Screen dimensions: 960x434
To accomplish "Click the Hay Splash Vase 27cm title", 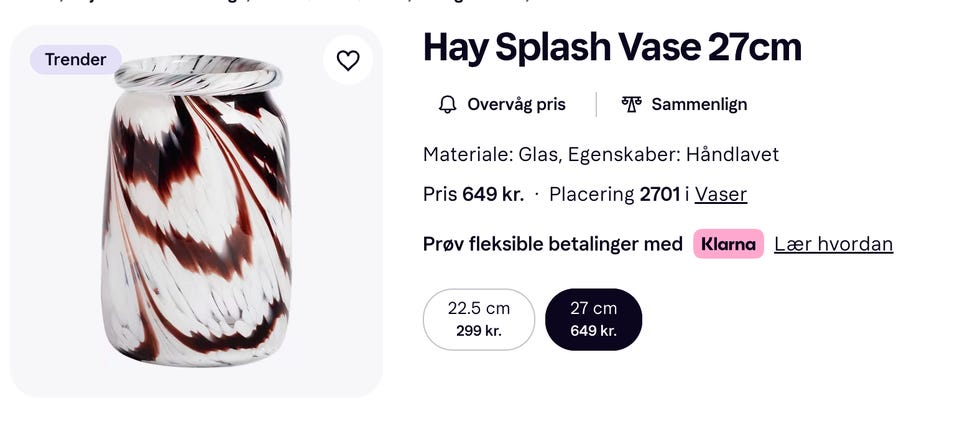I will point(612,47).
